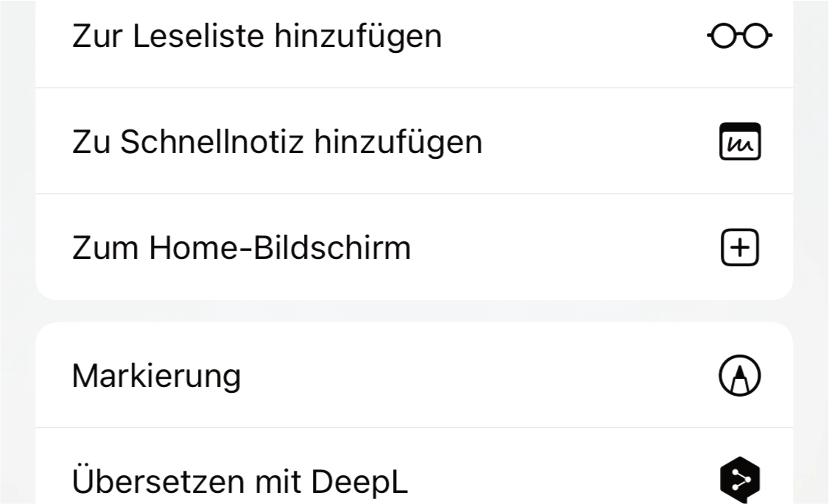Click the plus-in-square Home Screen icon
829x504 pixels.
[738, 246]
